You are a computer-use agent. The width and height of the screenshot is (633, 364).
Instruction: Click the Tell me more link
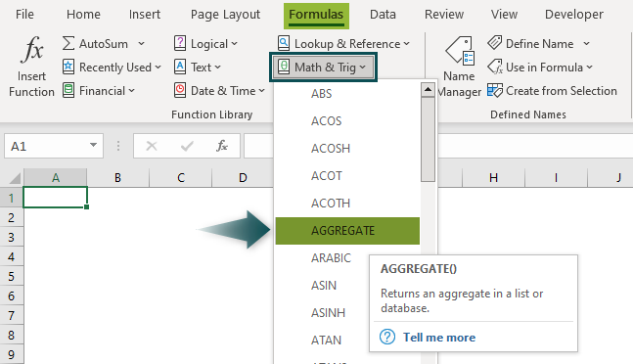[439, 338]
